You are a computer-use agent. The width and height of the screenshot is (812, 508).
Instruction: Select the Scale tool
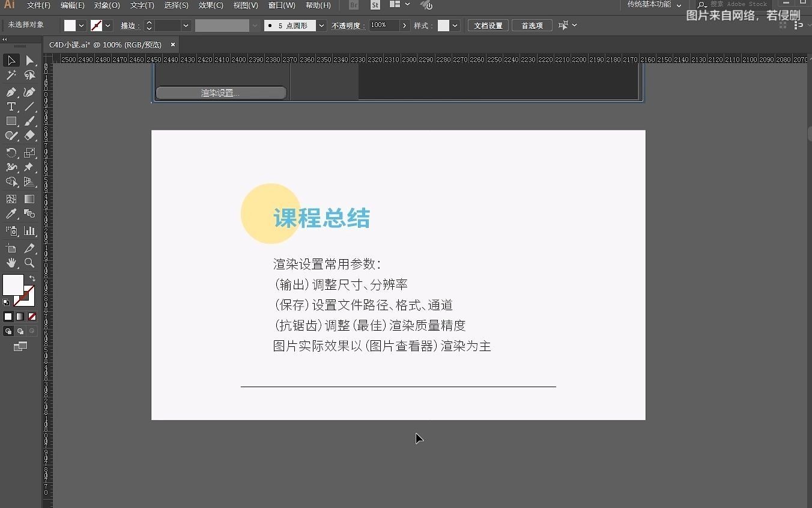(29, 153)
